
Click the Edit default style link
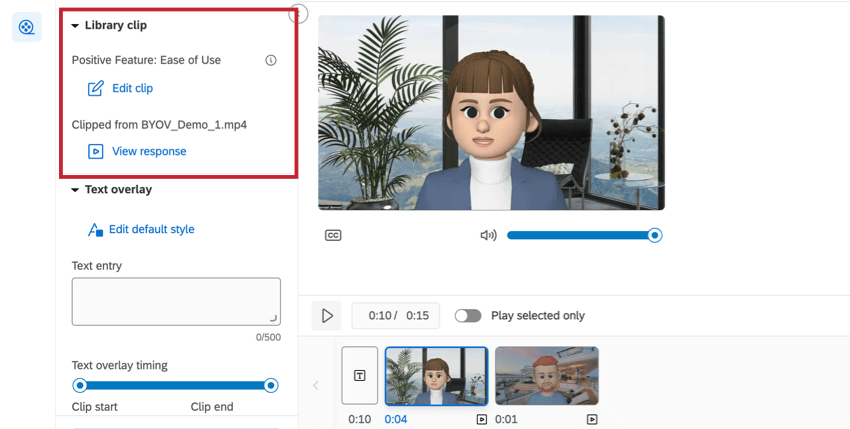tap(152, 229)
